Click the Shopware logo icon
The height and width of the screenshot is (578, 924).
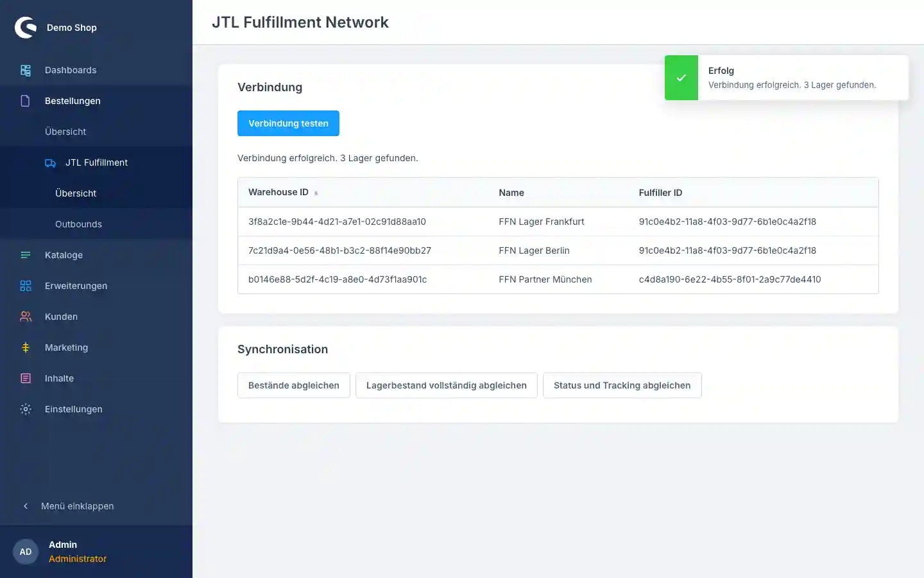click(x=26, y=28)
